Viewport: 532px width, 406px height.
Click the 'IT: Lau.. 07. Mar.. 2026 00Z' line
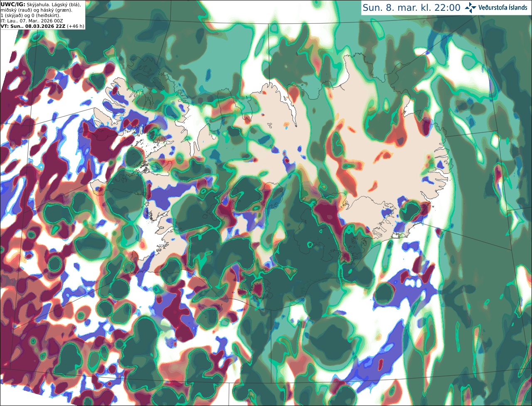pos(32,21)
